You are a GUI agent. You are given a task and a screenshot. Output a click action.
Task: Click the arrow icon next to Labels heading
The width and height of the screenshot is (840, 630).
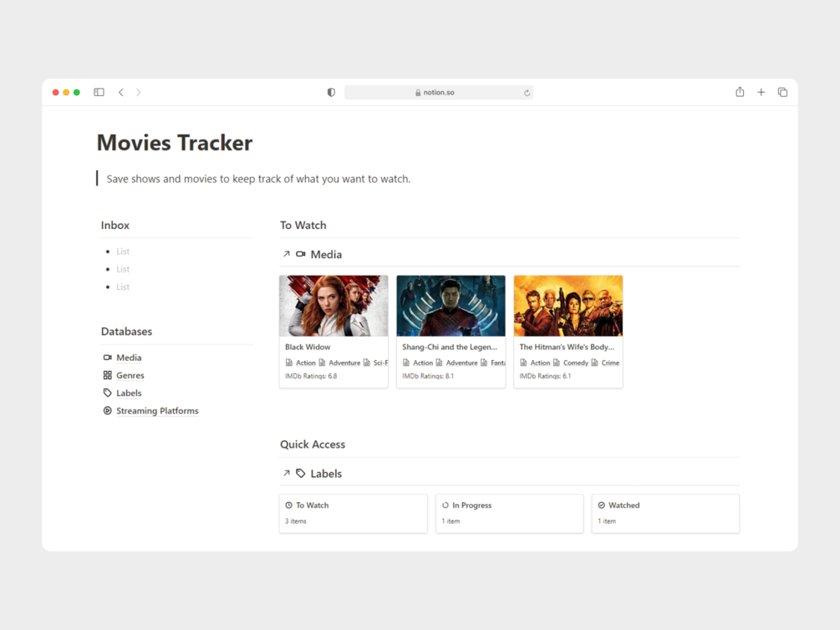click(287, 473)
